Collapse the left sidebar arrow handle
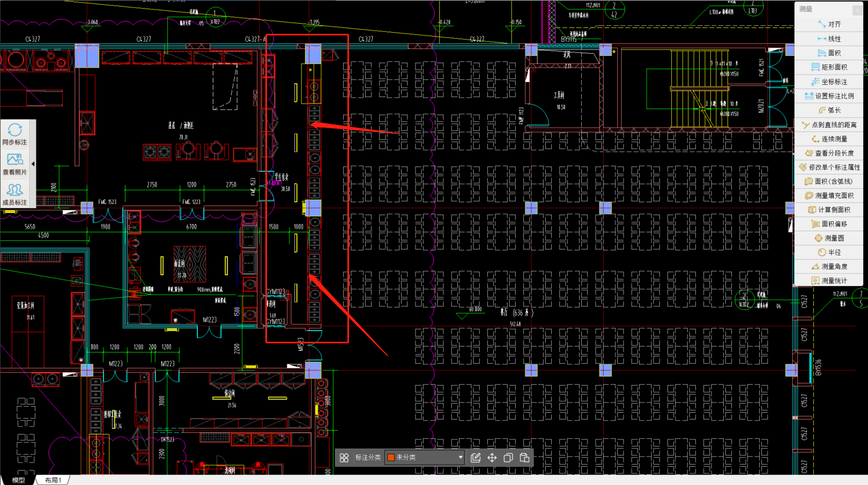 tap(33, 164)
